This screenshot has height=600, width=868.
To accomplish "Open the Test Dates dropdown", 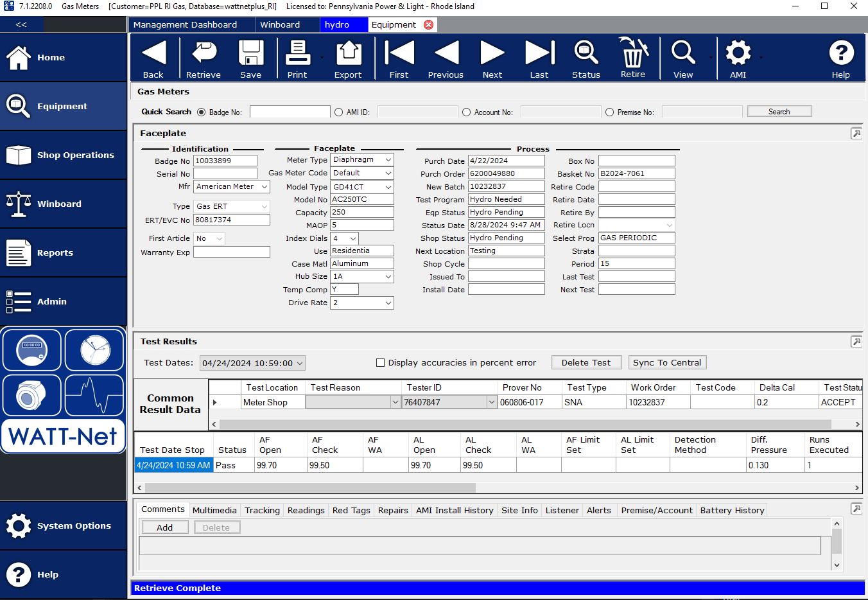I will point(300,363).
